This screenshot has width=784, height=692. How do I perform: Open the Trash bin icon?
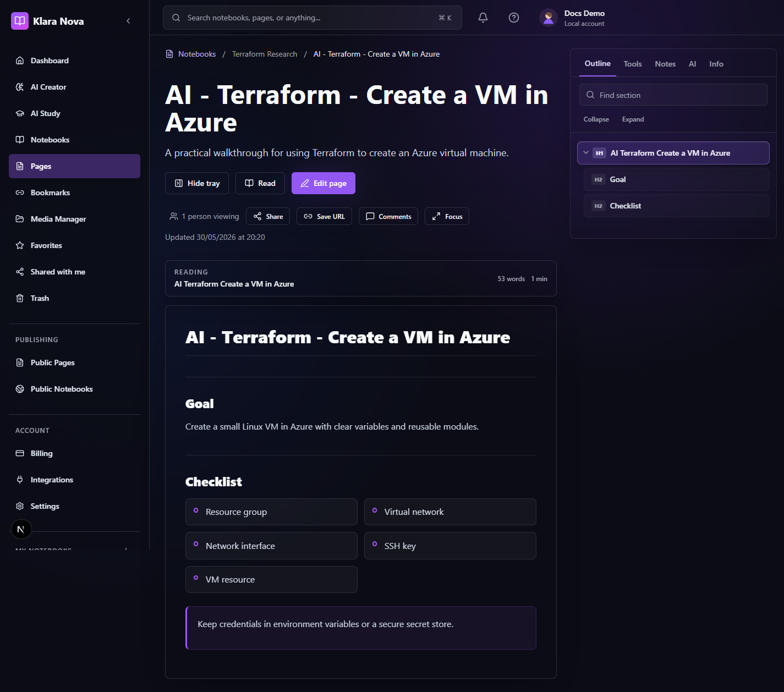click(x=20, y=298)
